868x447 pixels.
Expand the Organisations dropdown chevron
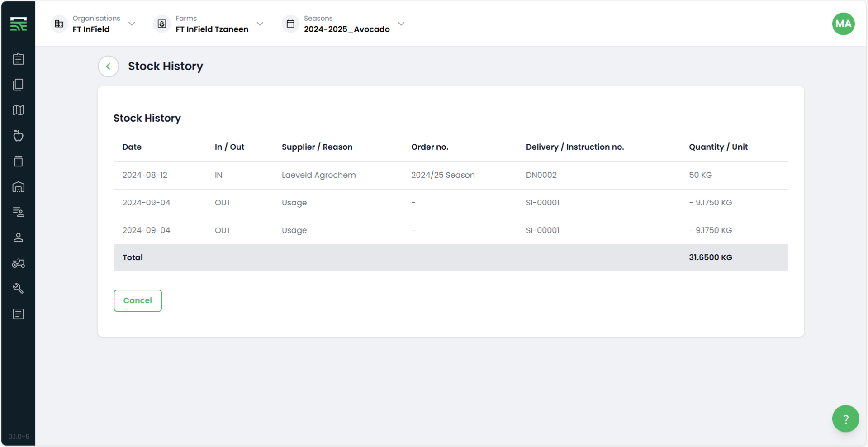[x=132, y=24]
